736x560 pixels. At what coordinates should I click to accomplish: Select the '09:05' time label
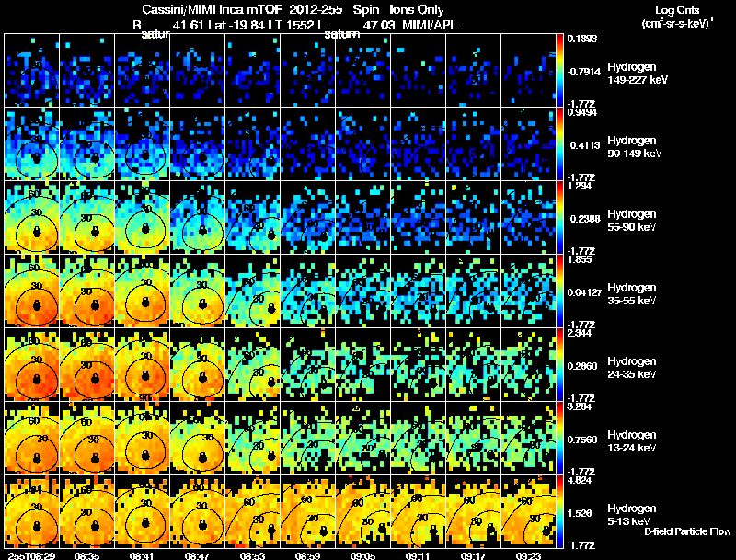[362, 555]
